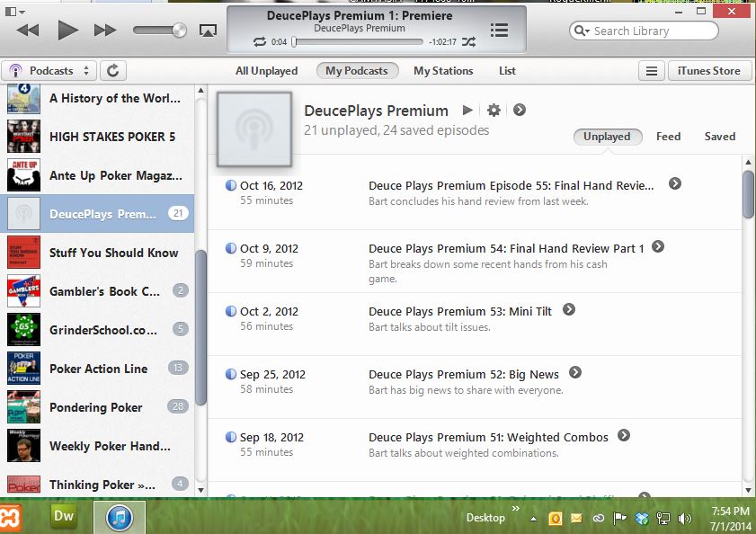Open DeucePlays Premium podcast settings gear
Image resolution: width=756 pixels, height=534 pixels.
tap(494, 111)
